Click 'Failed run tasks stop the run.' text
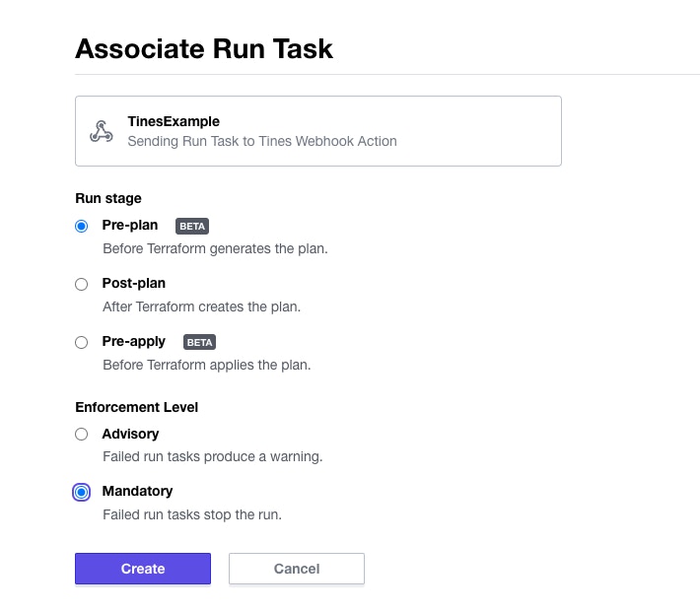This screenshot has height=611, width=700. tap(192, 514)
